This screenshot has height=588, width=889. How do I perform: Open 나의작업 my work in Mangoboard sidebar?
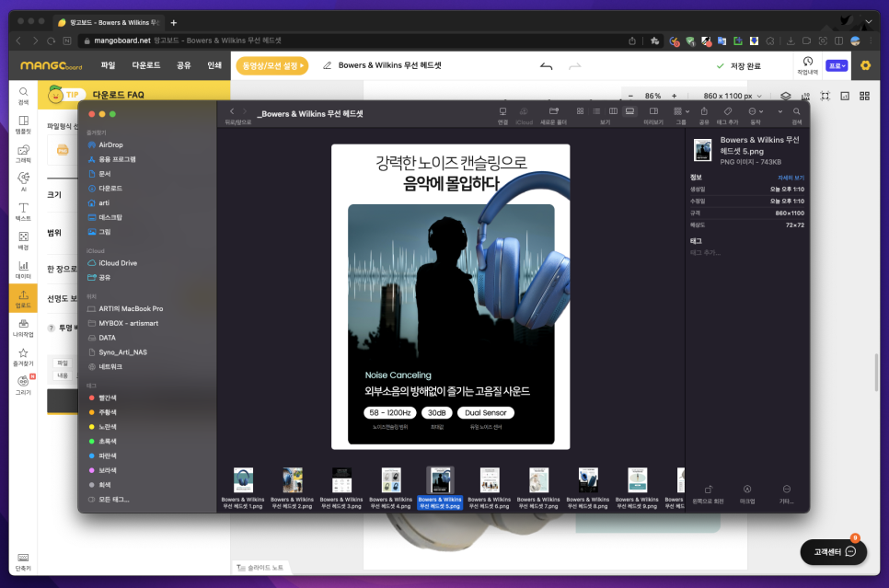click(x=23, y=328)
